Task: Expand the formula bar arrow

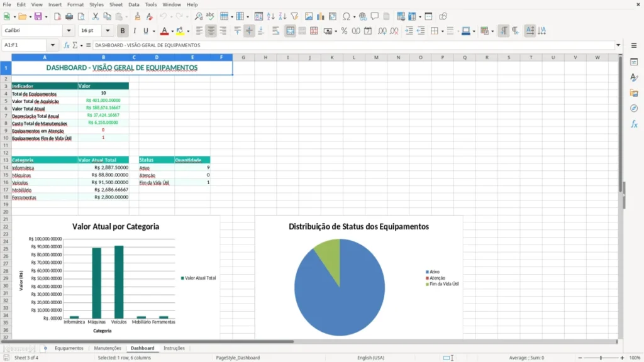Action: 618,45
